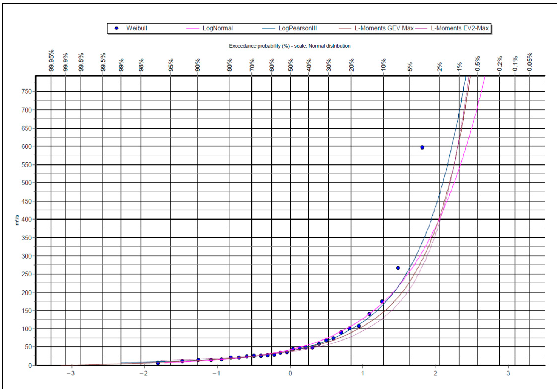This screenshot has height=392, width=560.
Task: Click the LogNormal legend line swatch
Action: coord(192,28)
